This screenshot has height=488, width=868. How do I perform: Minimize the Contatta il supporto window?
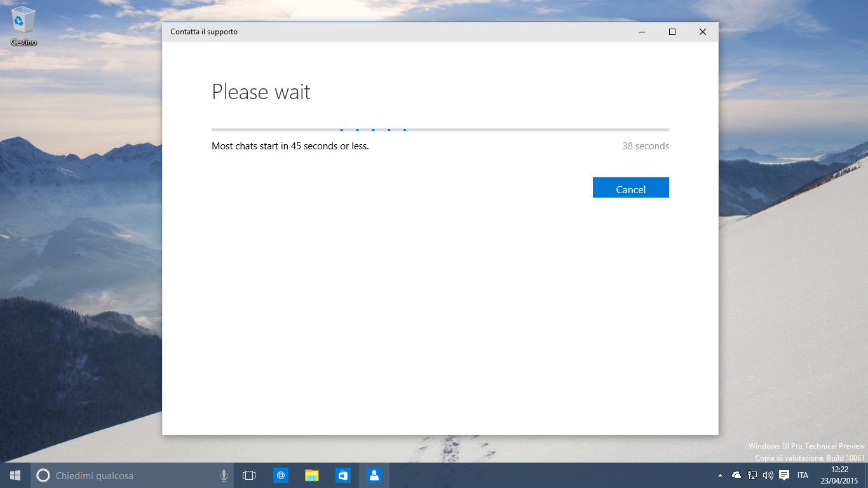[642, 32]
